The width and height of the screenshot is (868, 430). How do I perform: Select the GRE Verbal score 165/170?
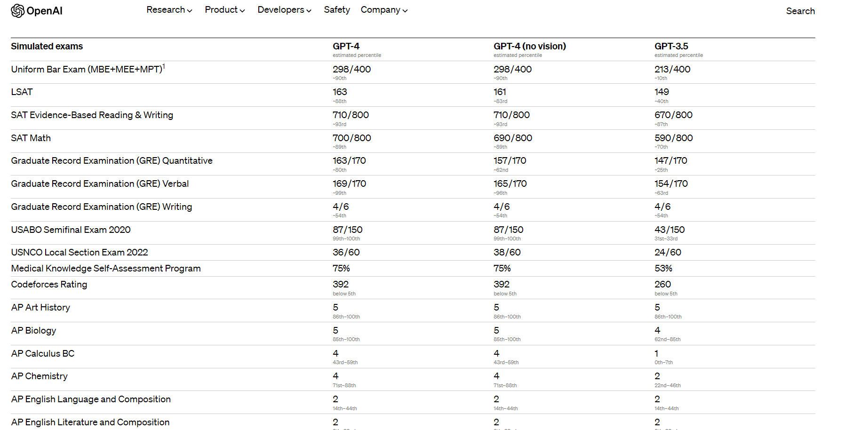coord(510,183)
